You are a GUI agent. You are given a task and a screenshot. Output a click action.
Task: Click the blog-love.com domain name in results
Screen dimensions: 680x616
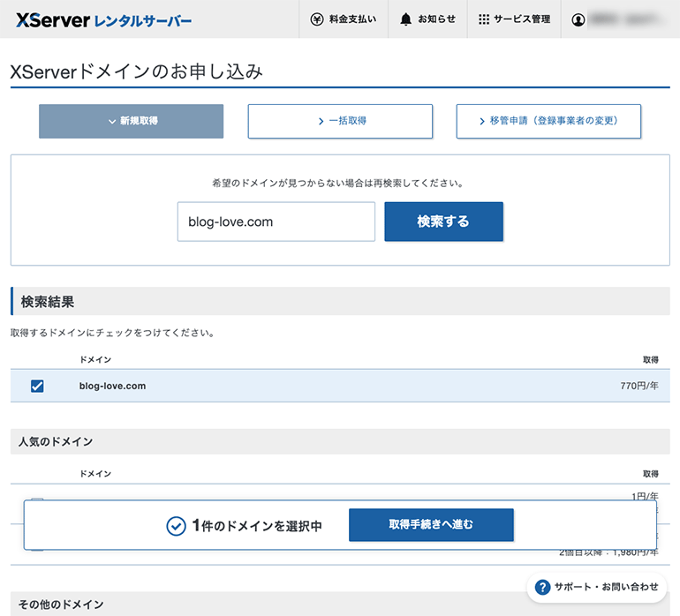112,386
